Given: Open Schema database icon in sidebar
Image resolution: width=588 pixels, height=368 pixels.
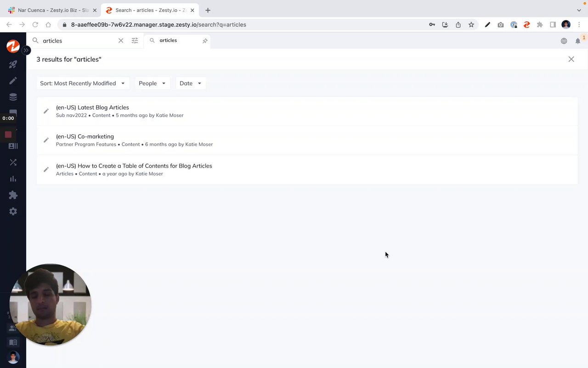Looking at the screenshot, I should click(x=13, y=97).
